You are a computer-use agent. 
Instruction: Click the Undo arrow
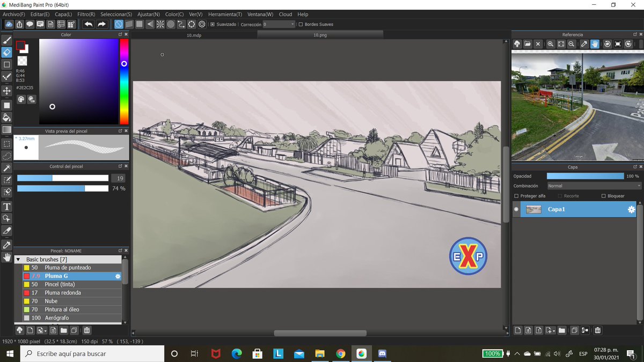[x=88, y=24]
